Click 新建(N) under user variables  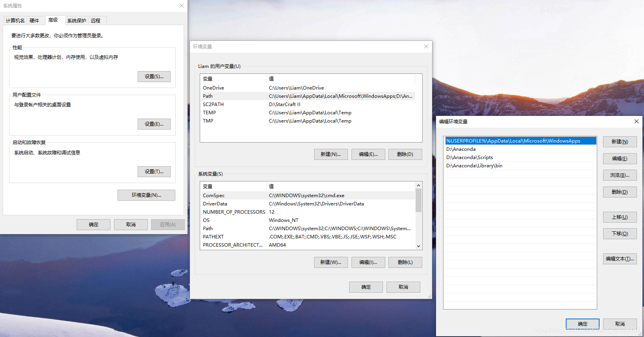331,154
